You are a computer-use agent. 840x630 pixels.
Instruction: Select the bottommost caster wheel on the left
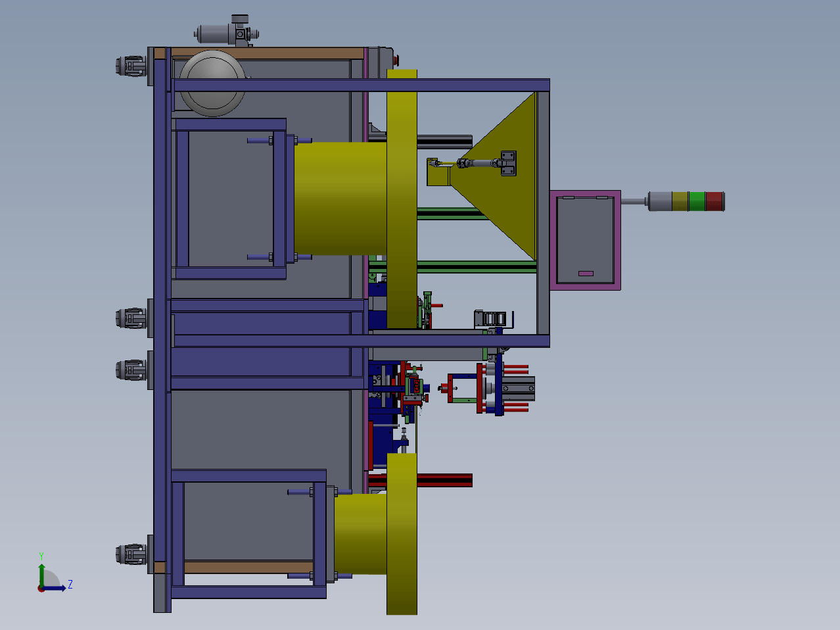pyautogui.click(x=131, y=554)
